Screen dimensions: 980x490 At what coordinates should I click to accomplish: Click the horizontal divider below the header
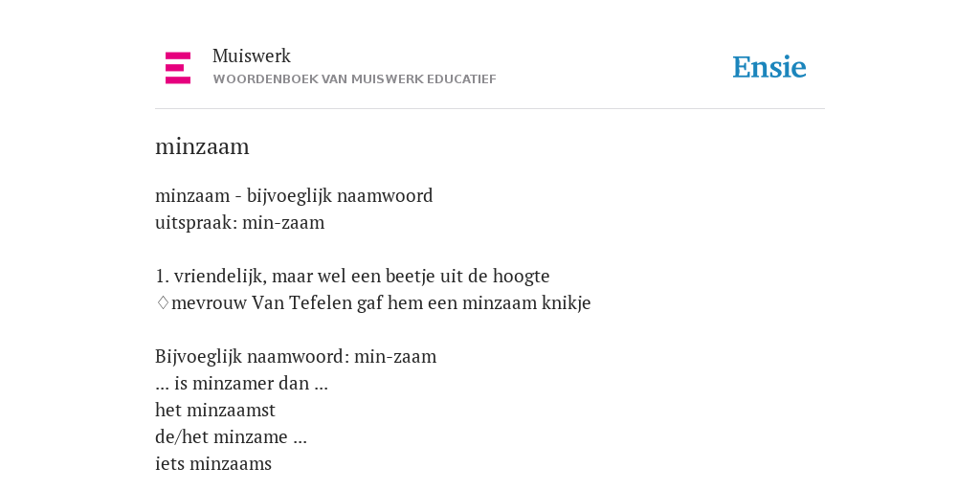(490, 109)
